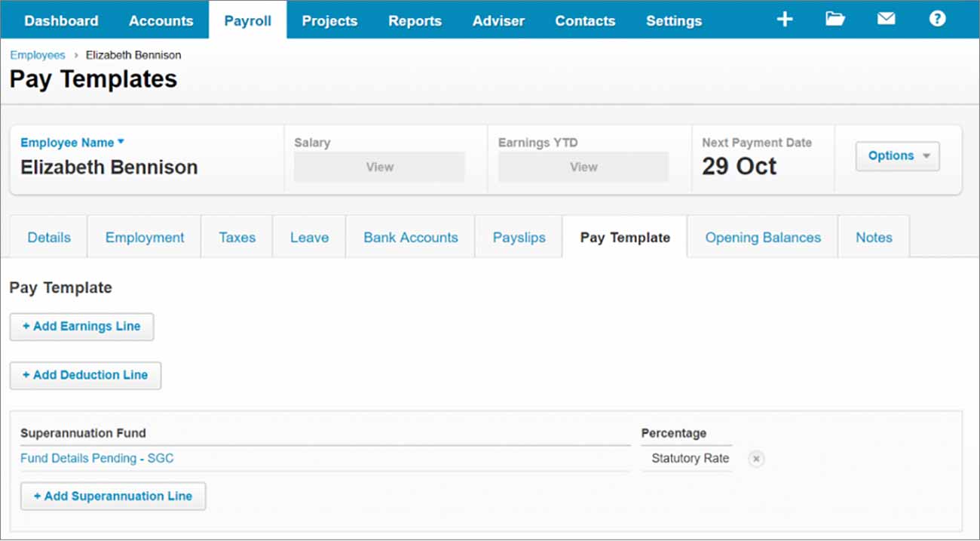Open the files folder icon
The image size is (980, 541).
click(x=835, y=20)
